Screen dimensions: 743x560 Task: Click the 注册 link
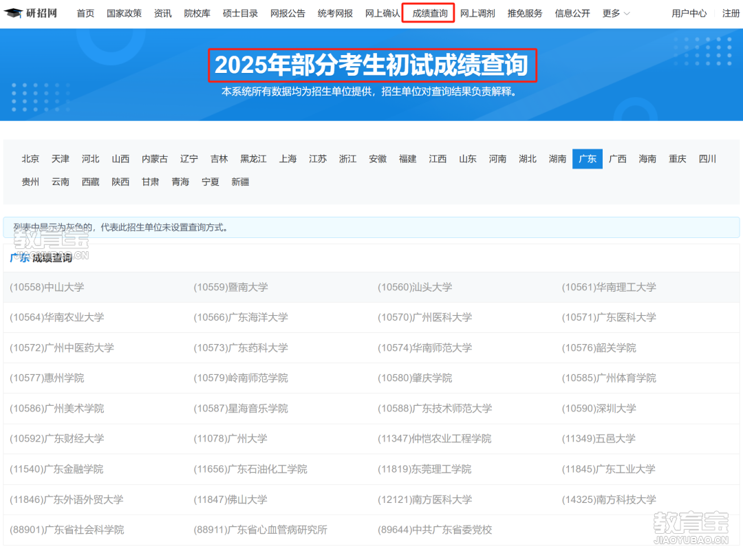pyautogui.click(x=731, y=13)
